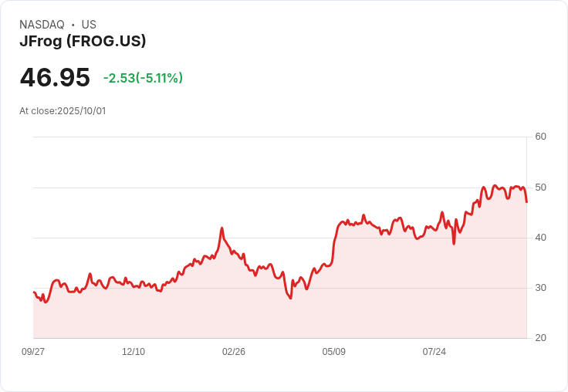568x392 pixels.
Task: Click the 40 y-axis price label
Action: coord(541,238)
